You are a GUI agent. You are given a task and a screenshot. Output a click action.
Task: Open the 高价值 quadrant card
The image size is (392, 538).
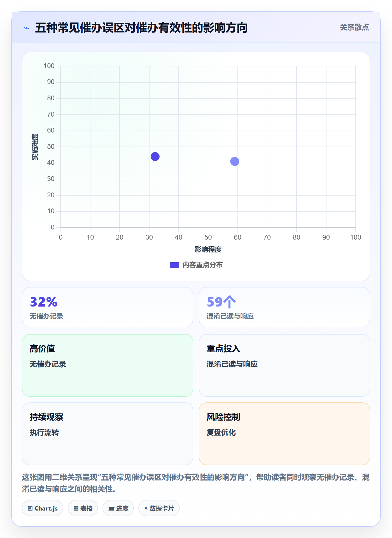point(108,365)
